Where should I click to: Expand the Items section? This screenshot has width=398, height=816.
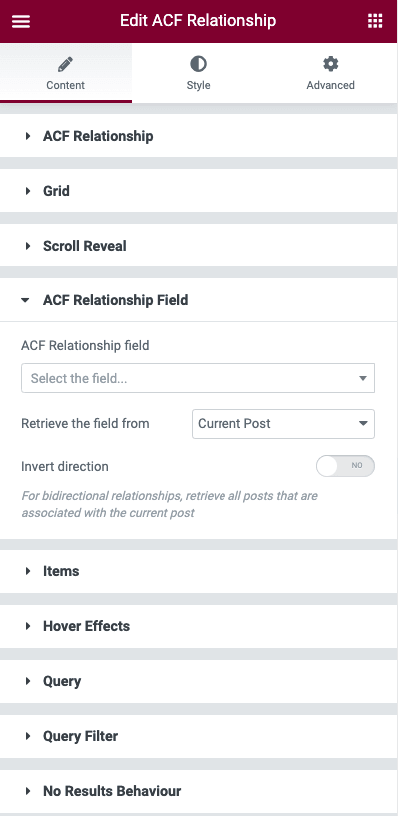point(199,571)
